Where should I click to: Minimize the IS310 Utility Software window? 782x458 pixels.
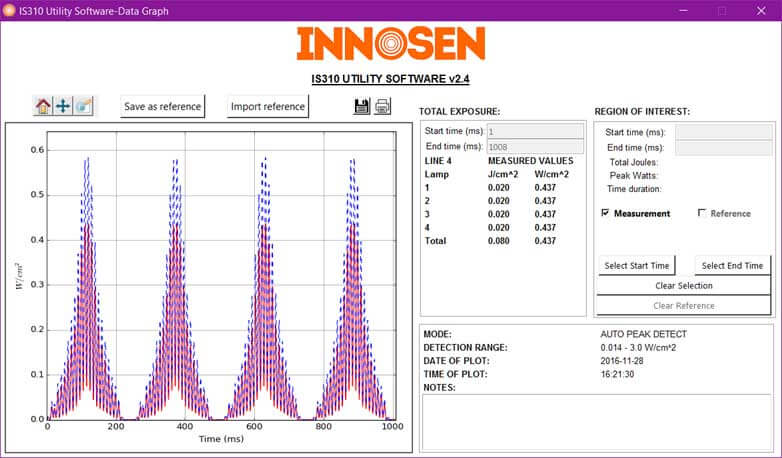tap(684, 10)
